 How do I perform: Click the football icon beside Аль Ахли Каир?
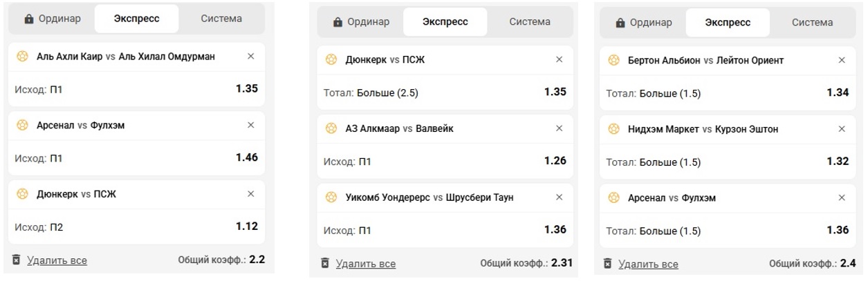tap(22, 57)
